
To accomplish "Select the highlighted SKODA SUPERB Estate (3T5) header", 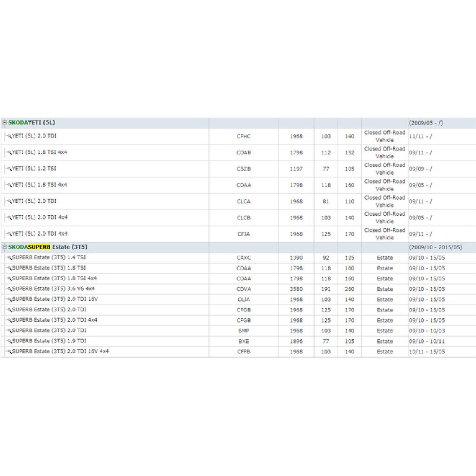I will (48, 247).
